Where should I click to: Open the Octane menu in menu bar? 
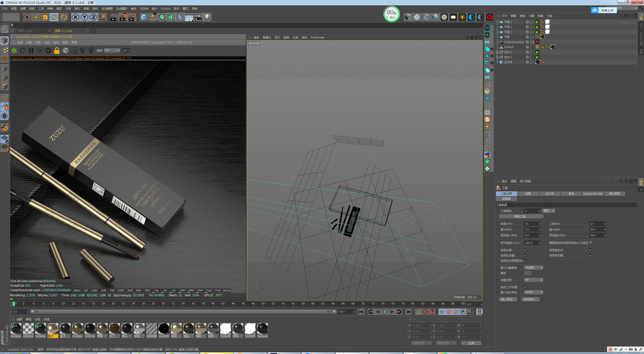(x=165, y=8)
